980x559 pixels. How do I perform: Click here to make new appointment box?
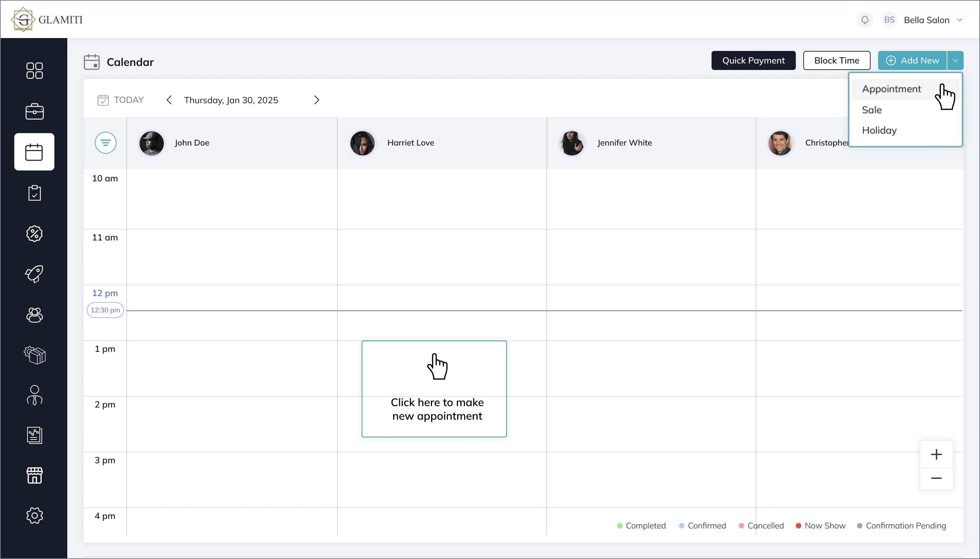pos(434,389)
